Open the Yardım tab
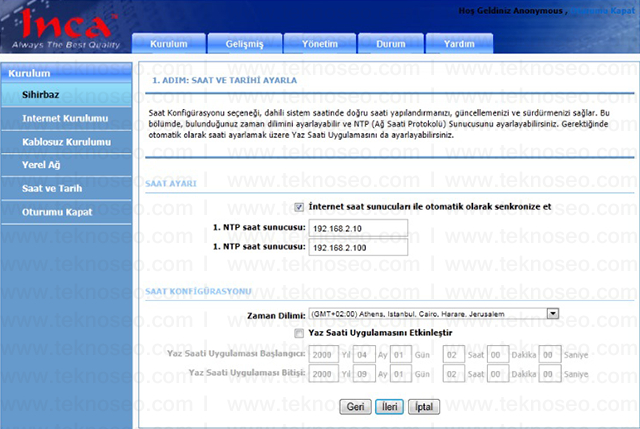This screenshot has height=429, width=640. 459,44
